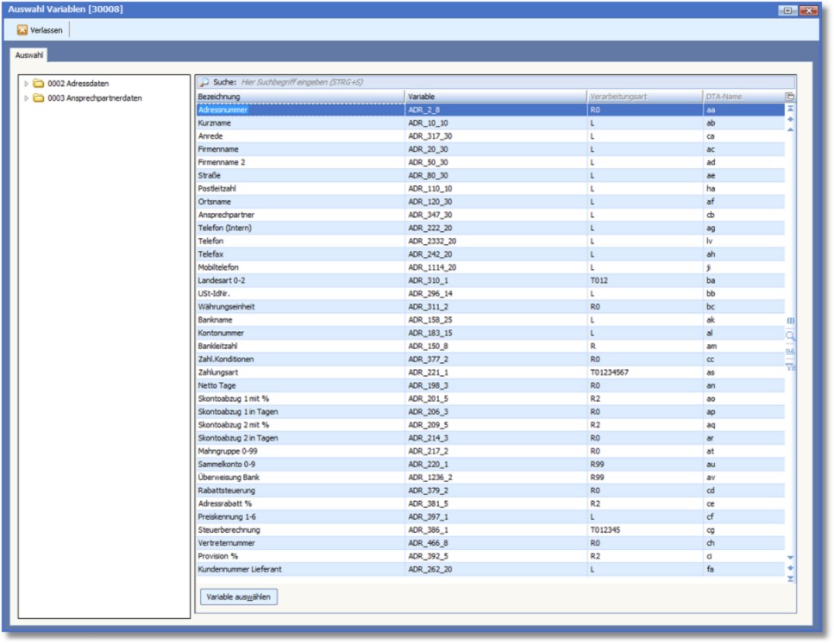Sort by the Variable column header
The width and height of the screenshot is (834, 644).
point(495,97)
